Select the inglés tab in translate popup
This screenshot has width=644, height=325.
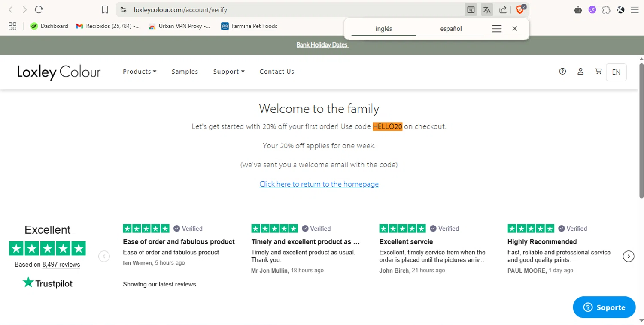click(383, 29)
